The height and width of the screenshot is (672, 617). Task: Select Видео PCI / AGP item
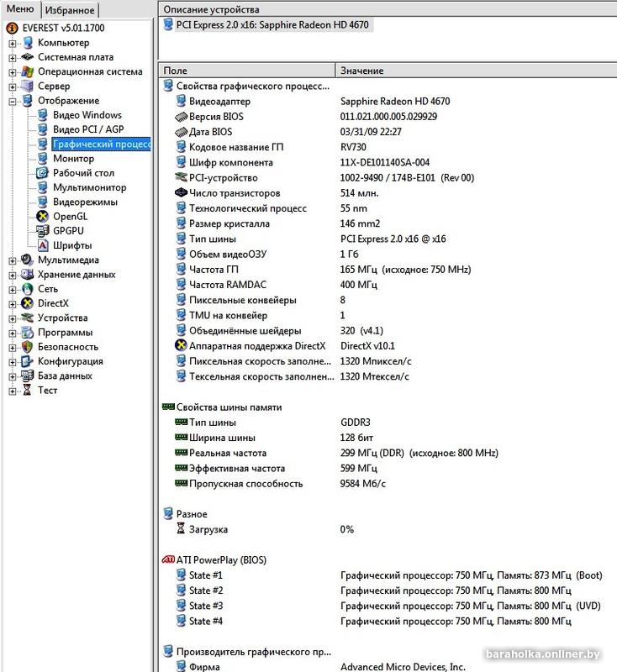(88, 129)
